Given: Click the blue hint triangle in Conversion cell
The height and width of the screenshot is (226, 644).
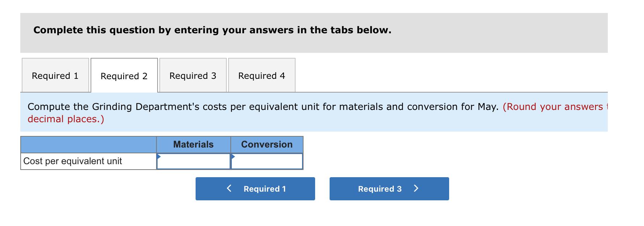Looking at the screenshot, I should pos(233,156).
